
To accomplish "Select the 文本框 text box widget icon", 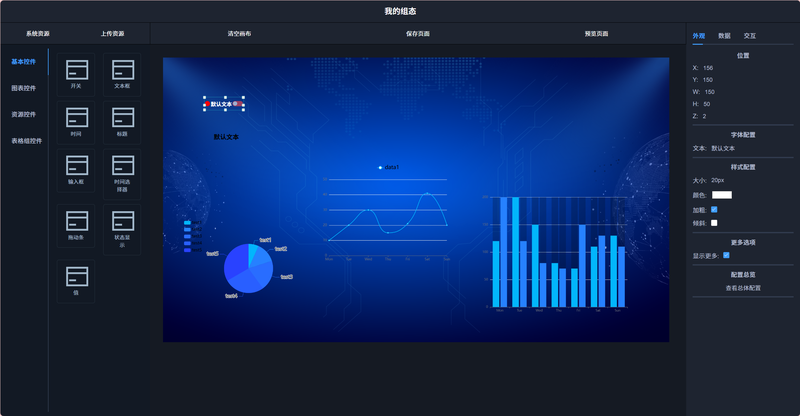I will pos(122,75).
